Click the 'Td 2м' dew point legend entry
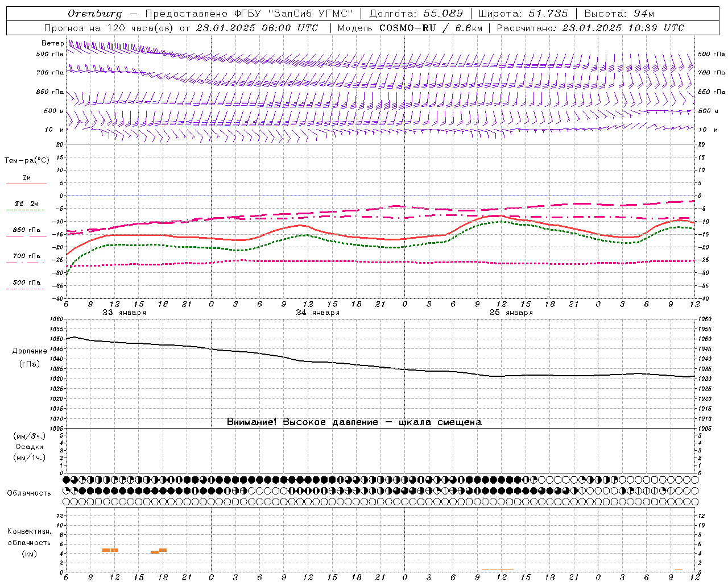The height and width of the screenshot is (582, 728). [27, 203]
